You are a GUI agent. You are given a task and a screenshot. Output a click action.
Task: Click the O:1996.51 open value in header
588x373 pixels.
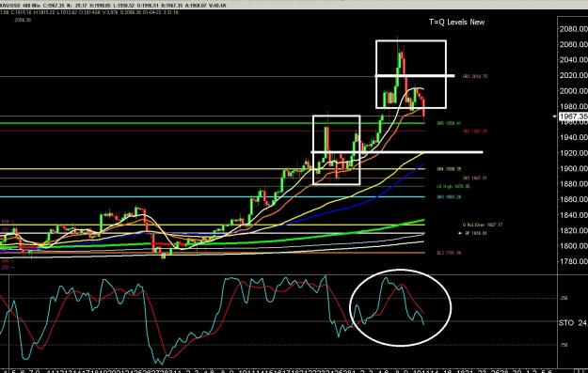pyautogui.click(x=148, y=6)
